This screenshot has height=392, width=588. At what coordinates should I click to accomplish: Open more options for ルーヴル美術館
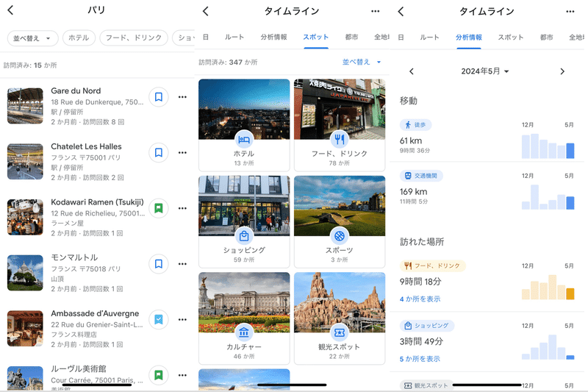click(182, 375)
